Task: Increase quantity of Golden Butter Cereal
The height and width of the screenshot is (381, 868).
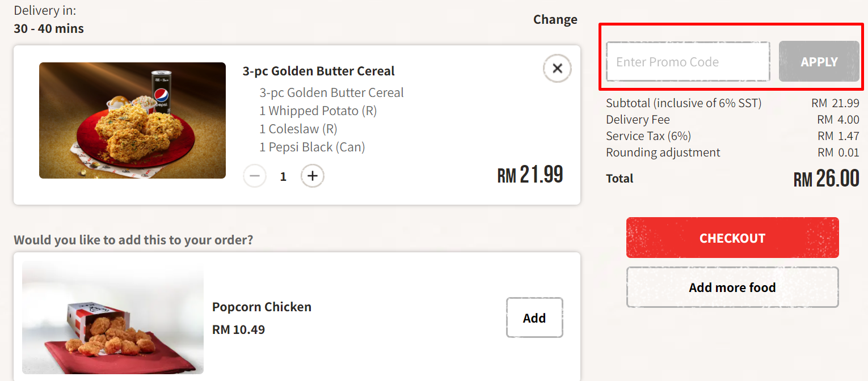Action: click(x=312, y=176)
